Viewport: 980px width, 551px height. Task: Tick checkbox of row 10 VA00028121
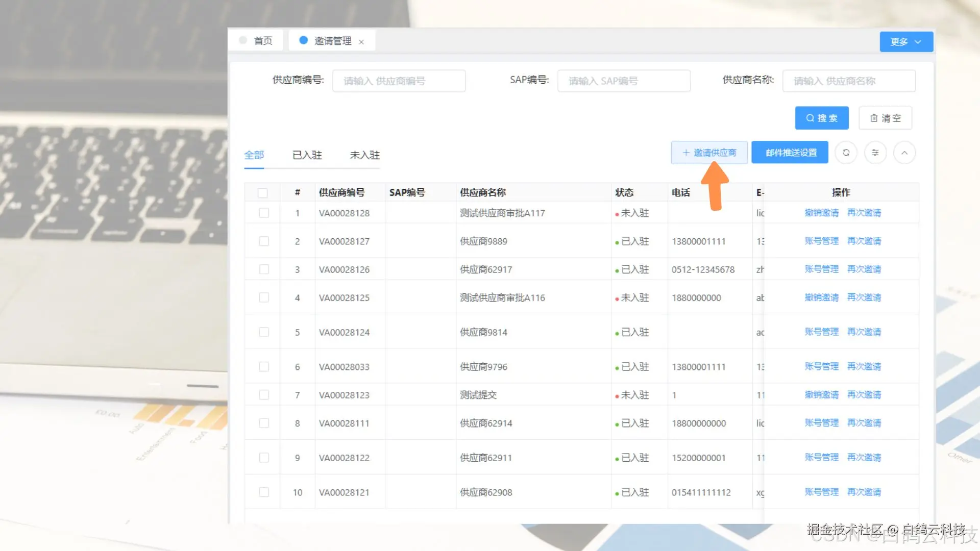click(x=264, y=492)
